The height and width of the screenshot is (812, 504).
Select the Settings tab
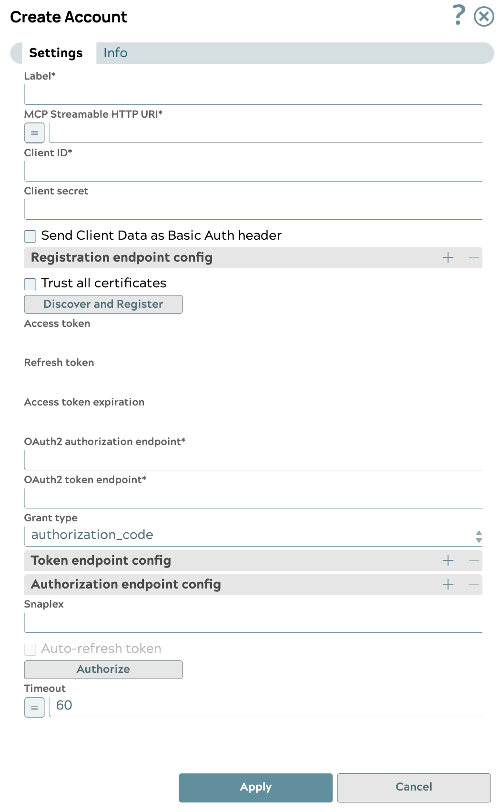pyautogui.click(x=56, y=53)
